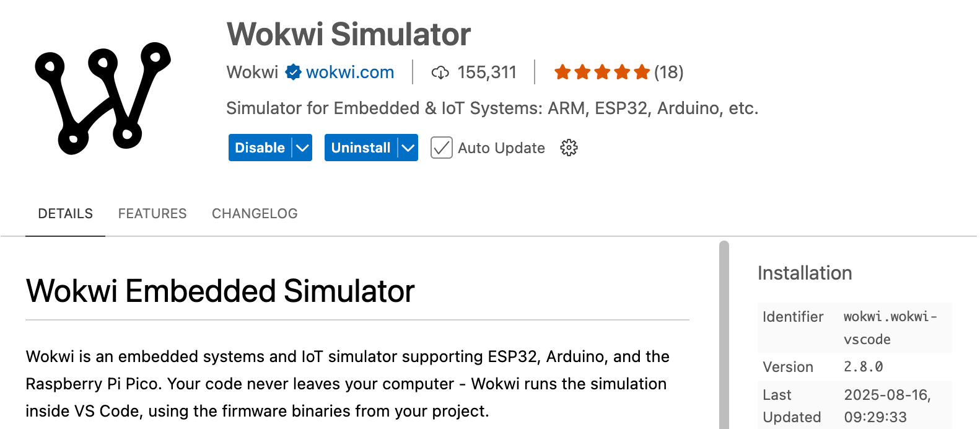980x429 pixels.
Task: Open the Changelog tab
Action: click(255, 214)
